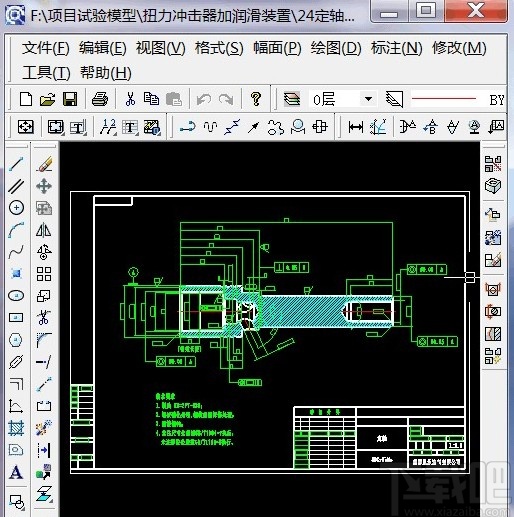514x517 pixels.
Task: Select the Rectangle drawing tool
Action: coord(16,317)
